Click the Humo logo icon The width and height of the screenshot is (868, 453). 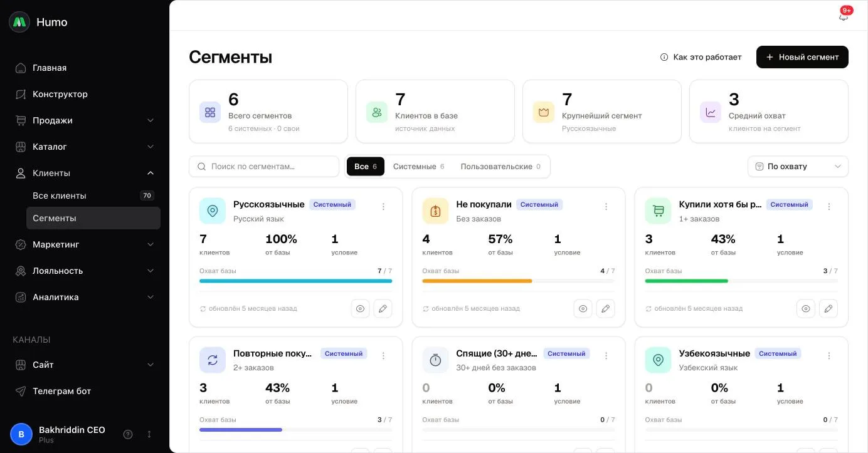pos(19,22)
